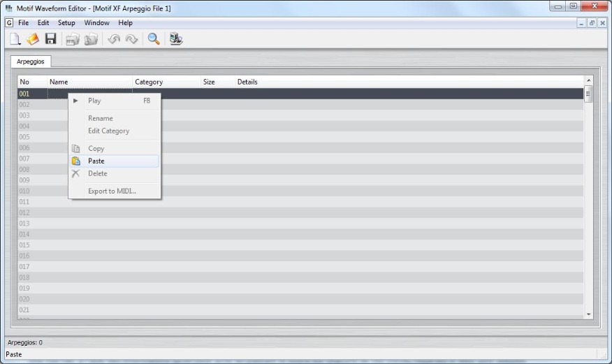This screenshot has height=364, width=612.
Task: Click the Undo arrow icon
Action: click(114, 39)
